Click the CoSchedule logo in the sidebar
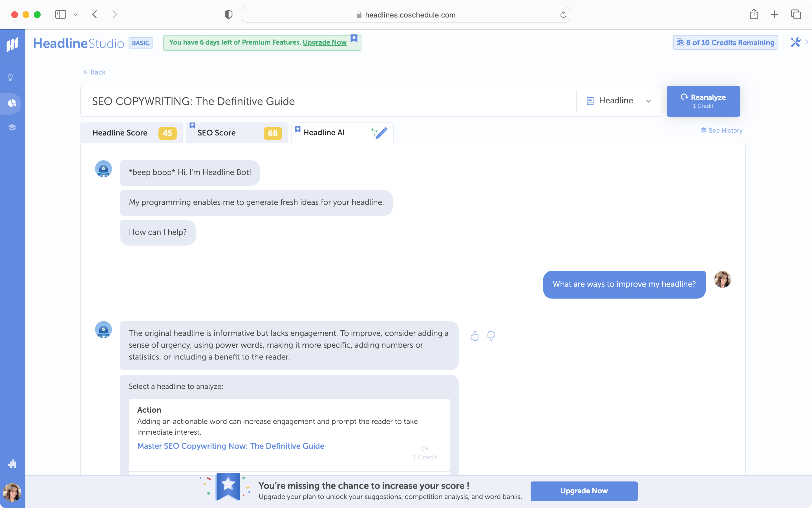Viewport: 812px width, 508px height. 12,44
